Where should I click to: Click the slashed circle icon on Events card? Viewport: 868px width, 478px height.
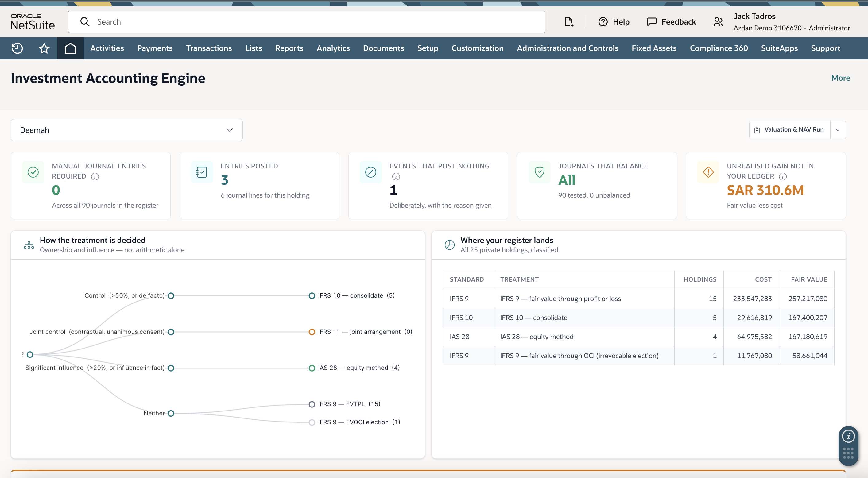[x=371, y=172]
